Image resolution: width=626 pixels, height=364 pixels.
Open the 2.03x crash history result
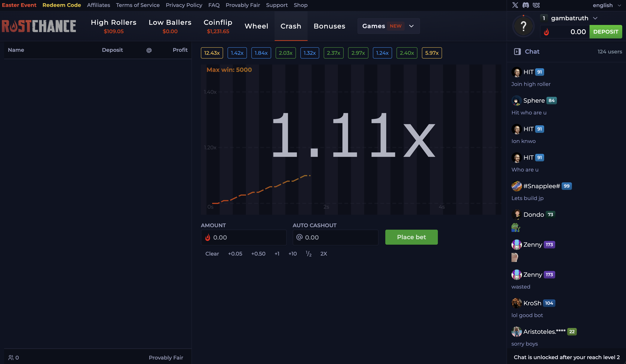[286, 53]
